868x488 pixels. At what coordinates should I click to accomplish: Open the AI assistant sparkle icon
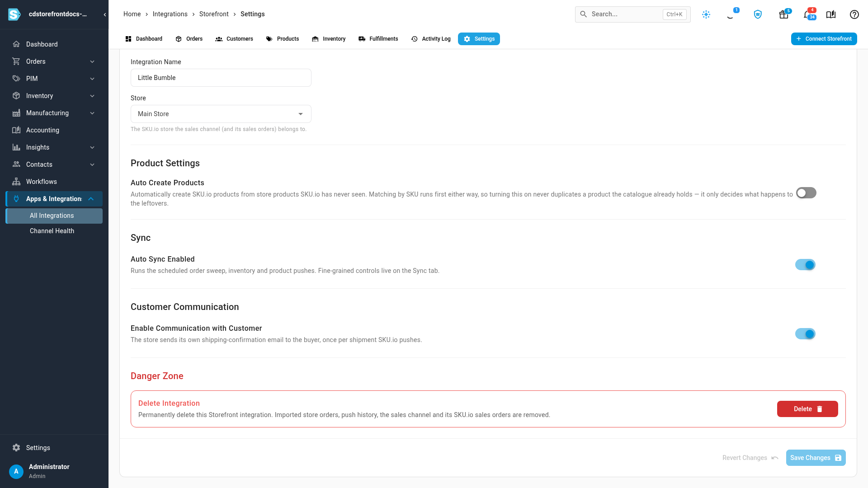pyautogui.click(x=706, y=14)
